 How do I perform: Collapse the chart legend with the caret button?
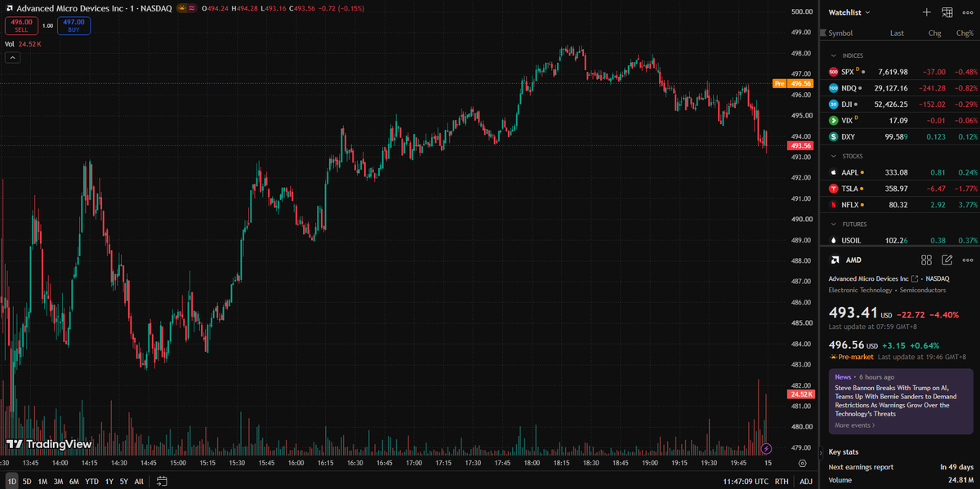(x=12, y=58)
